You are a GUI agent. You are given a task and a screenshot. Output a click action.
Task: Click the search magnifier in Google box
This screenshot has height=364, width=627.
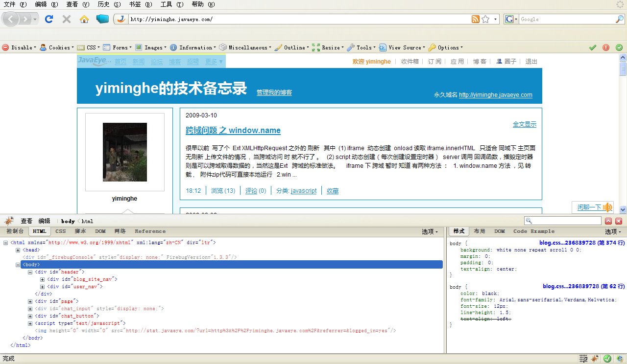tap(620, 19)
